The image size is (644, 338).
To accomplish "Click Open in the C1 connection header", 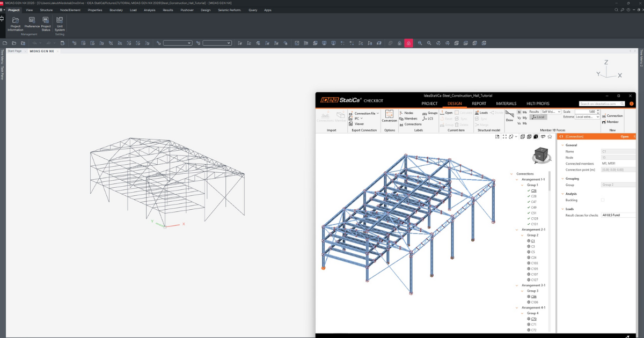I will pyautogui.click(x=624, y=136).
